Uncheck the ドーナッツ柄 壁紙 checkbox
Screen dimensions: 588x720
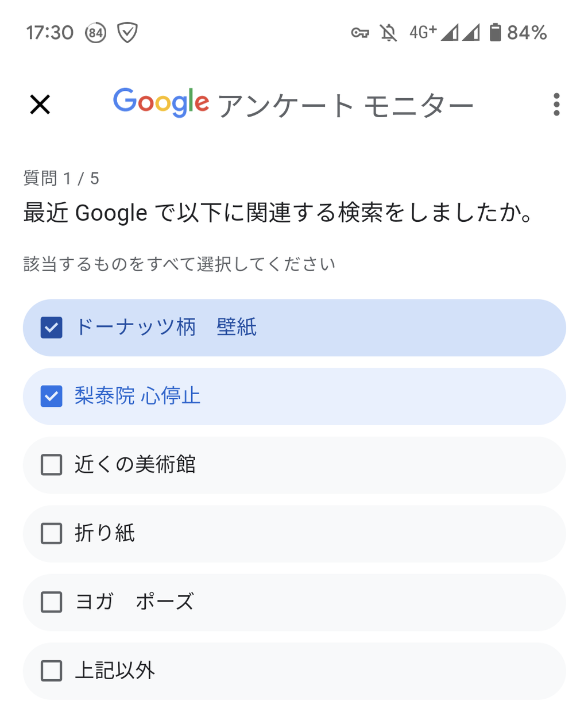pyautogui.click(x=52, y=328)
